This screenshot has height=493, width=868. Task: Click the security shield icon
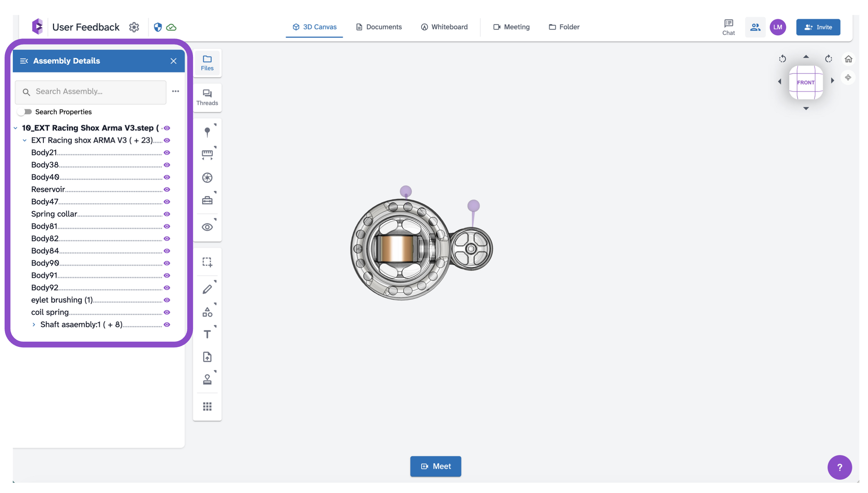tap(158, 27)
